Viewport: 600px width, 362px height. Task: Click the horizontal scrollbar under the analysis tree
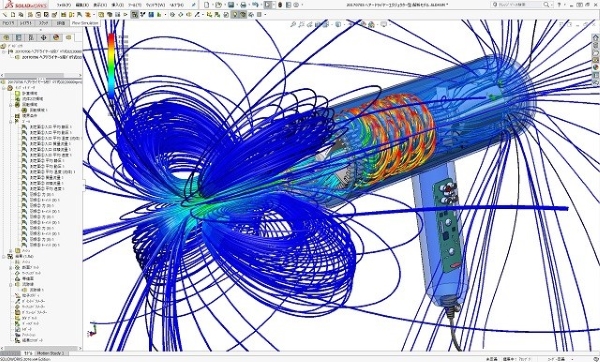[x=41, y=348]
